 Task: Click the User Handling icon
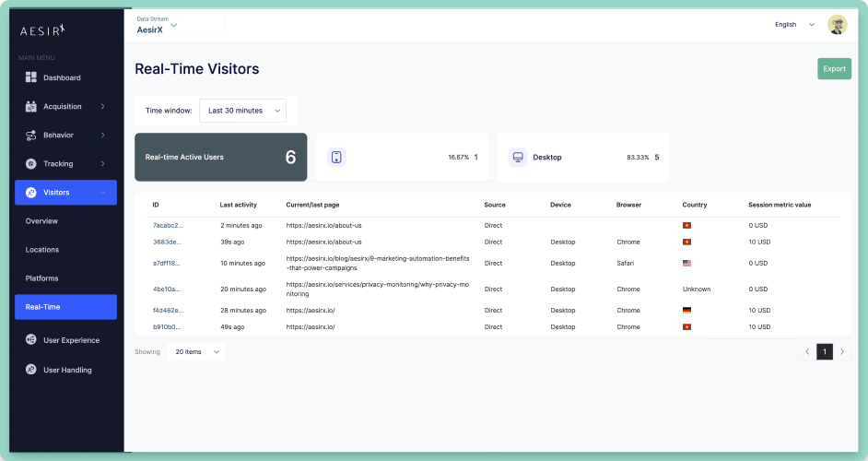pos(31,370)
